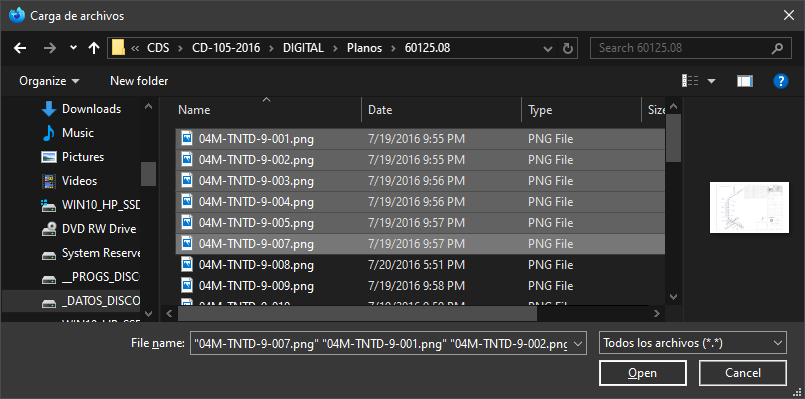Expand the recent locations dropdown arrow
805x399 pixels.
point(73,48)
